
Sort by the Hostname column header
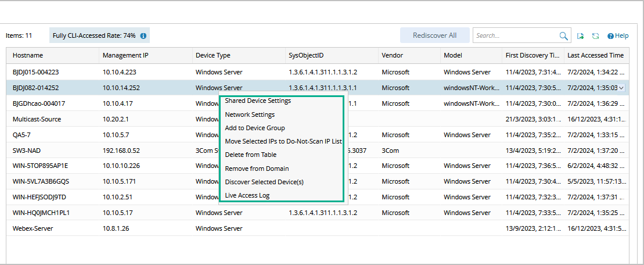point(28,55)
